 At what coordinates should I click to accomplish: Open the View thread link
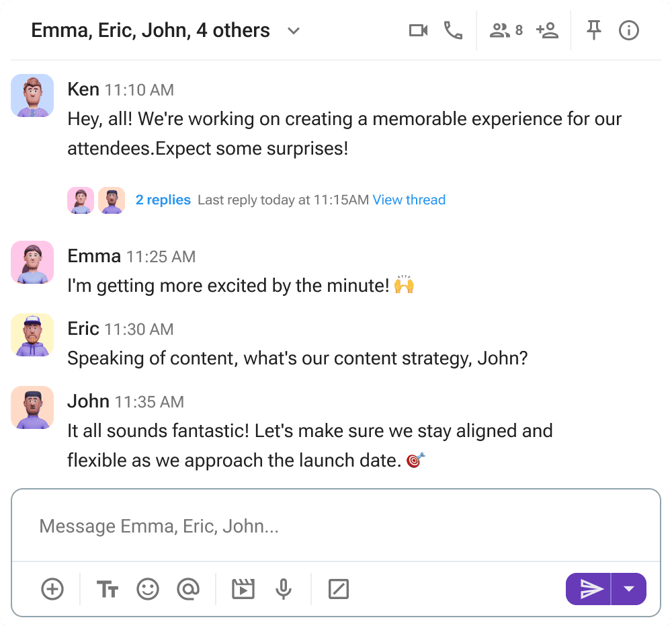click(x=409, y=200)
